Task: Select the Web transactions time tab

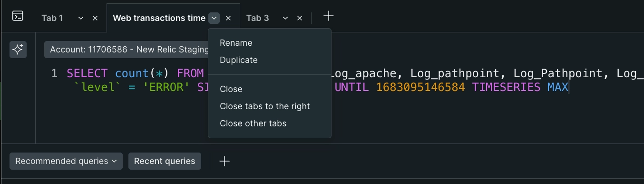Action: tap(159, 18)
